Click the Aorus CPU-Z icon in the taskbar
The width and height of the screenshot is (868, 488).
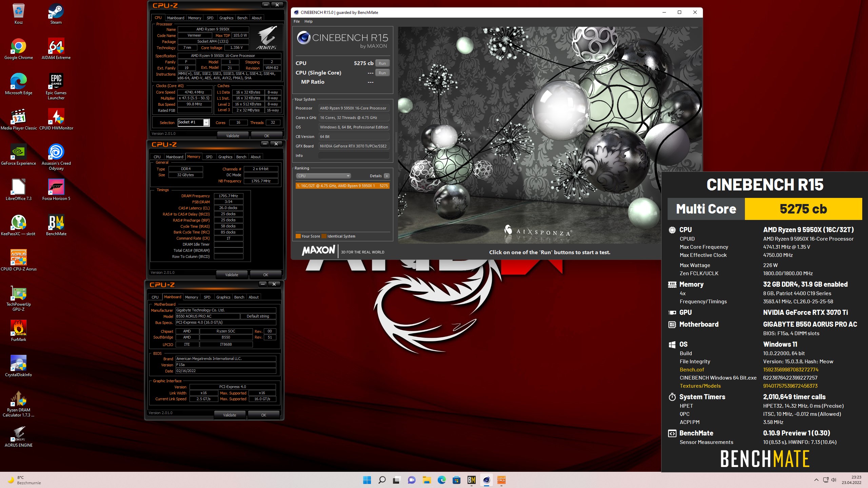[x=501, y=480]
